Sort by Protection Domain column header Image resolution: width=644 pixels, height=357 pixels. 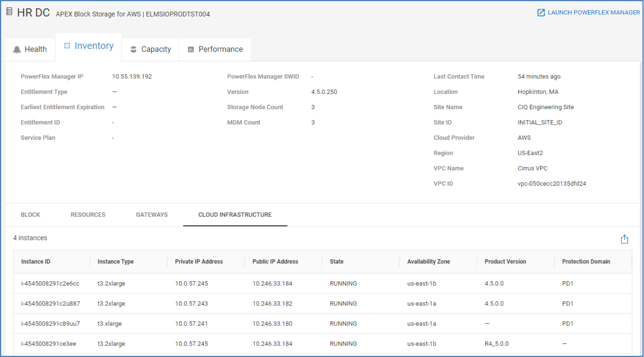(x=586, y=262)
